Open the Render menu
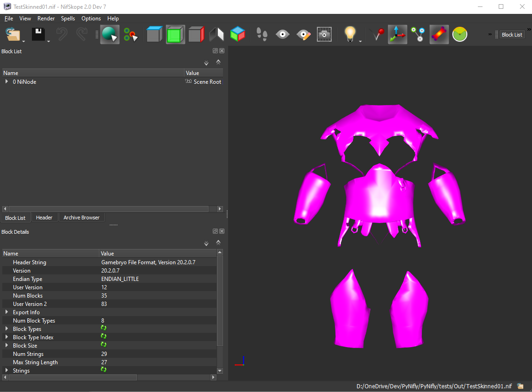The image size is (532, 392). [46, 19]
